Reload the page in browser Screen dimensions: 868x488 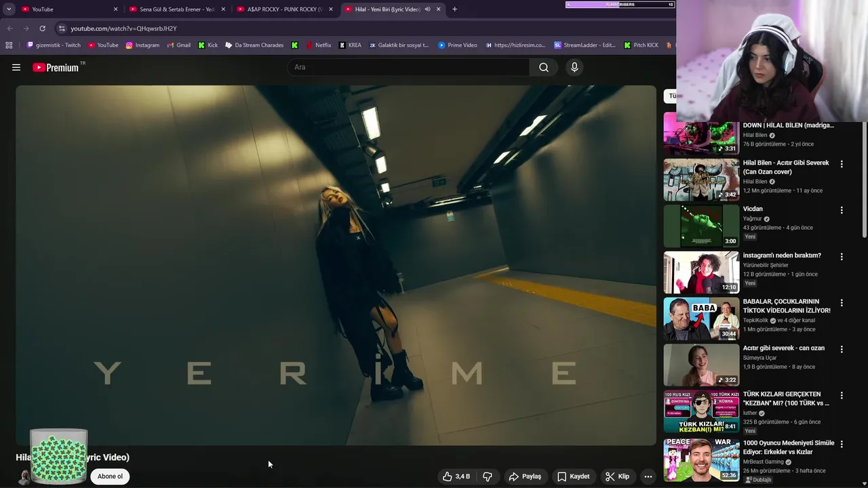pos(42,28)
